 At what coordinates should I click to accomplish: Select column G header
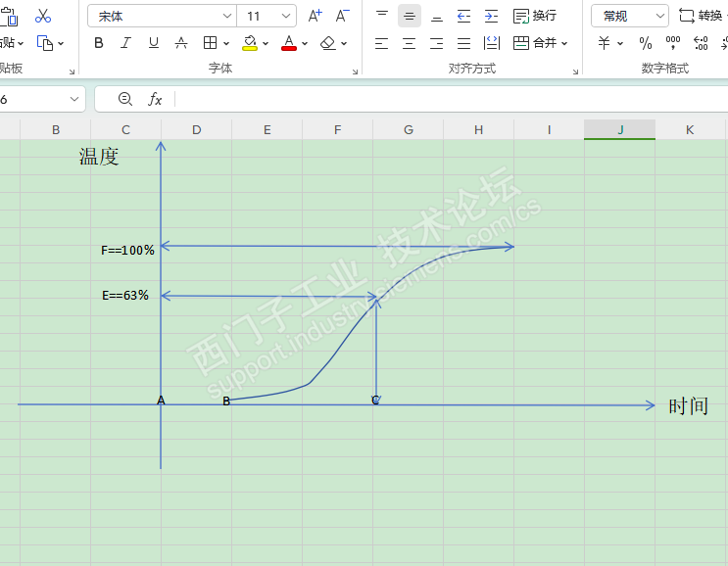coord(409,129)
